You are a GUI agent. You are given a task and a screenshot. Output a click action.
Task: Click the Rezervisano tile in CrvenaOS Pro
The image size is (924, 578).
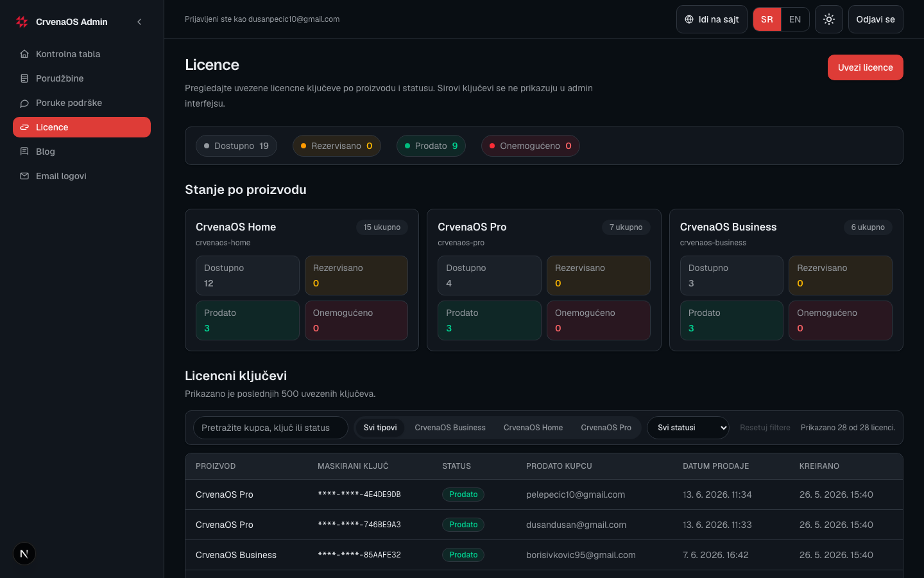(599, 276)
